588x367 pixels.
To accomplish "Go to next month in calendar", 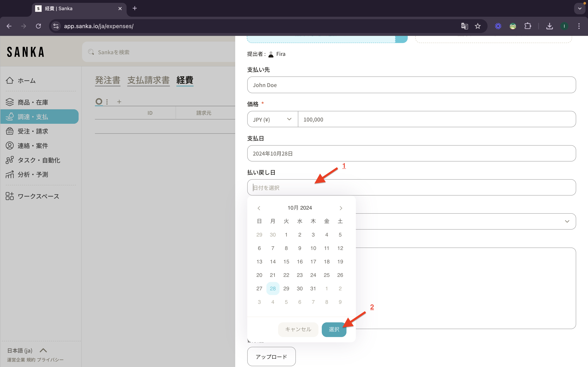I will click(341, 208).
